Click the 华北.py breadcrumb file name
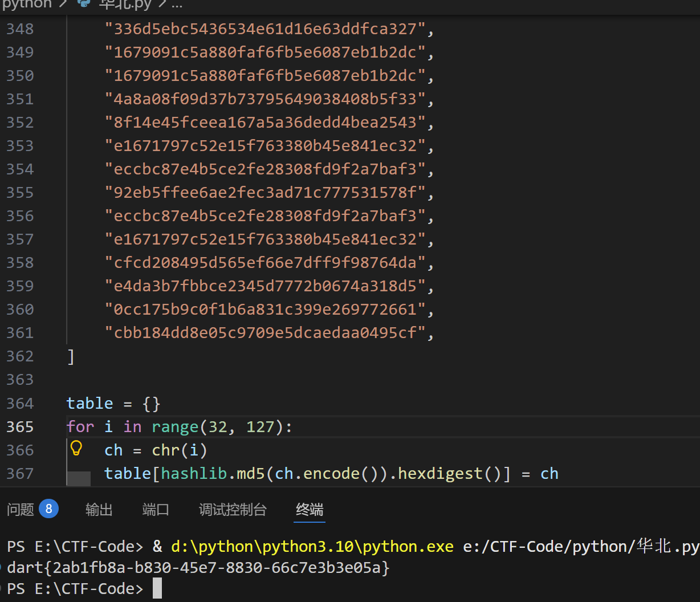 click(125, 5)
